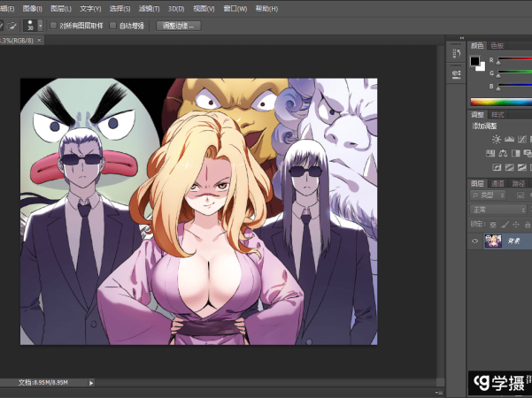This screenshot has width=532, height=398.
Task: Click the 文档:8.95M/8.95M status text
Action: tap(43, 382)
